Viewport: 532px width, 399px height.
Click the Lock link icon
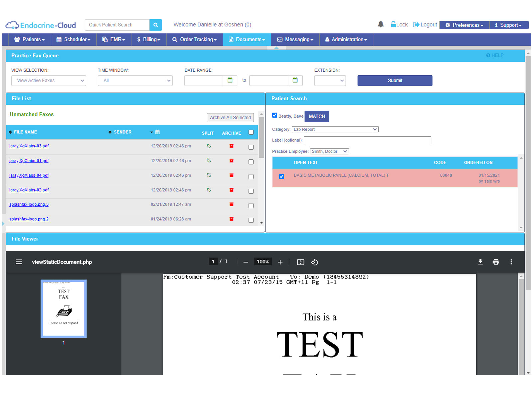tap(393, 24)
